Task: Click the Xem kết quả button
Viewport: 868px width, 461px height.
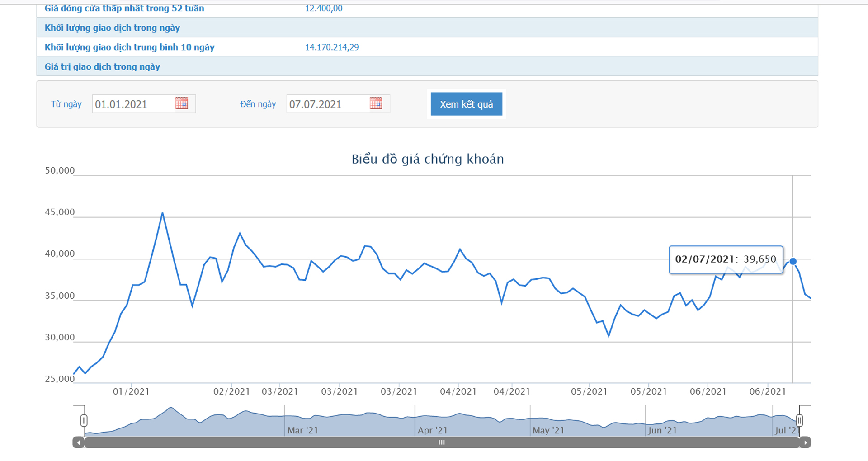Action: (466, 104)
